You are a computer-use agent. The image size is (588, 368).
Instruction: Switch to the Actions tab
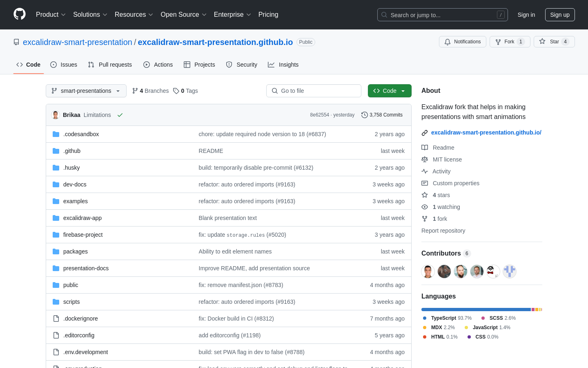(158, 65)
